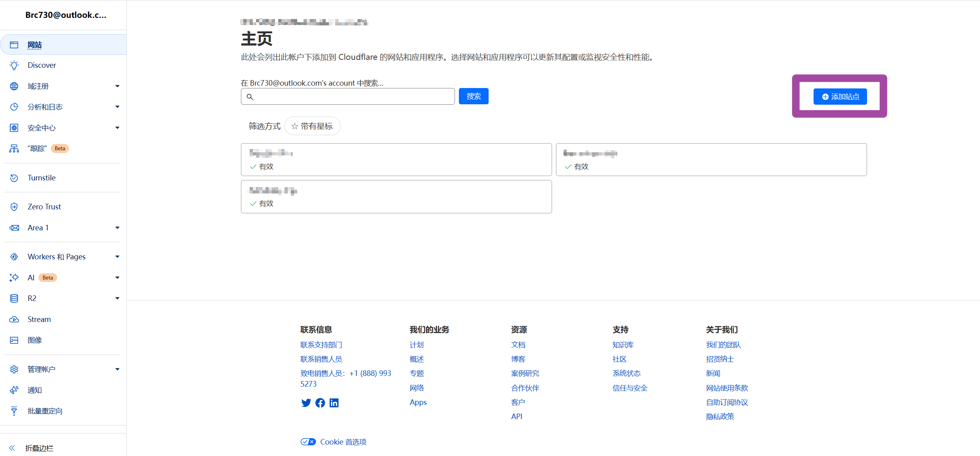Viewport: 980px width, 456px height.
Task: Click the Cookie 首选项 link
Action: pyautogui.click(x=343, y=442)
